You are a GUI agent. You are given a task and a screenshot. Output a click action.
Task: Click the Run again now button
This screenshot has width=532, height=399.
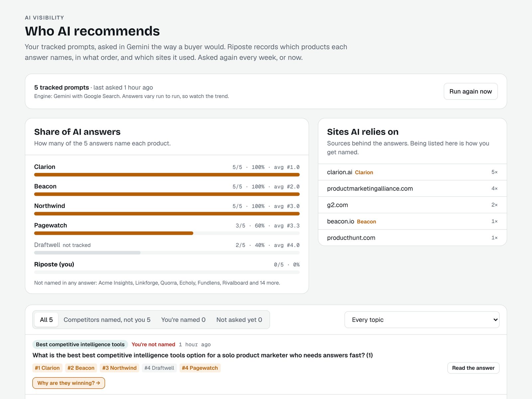click(x=470, y=91)
